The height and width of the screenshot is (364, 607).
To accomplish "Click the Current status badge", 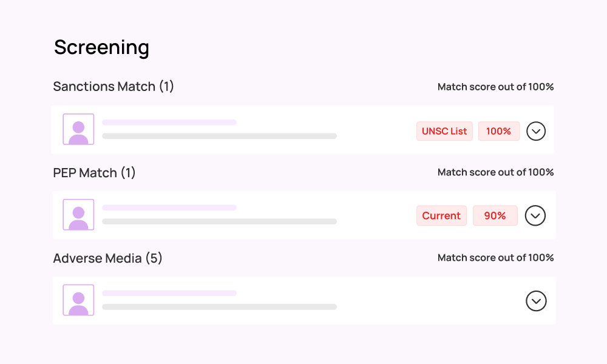I will point(441,215).
